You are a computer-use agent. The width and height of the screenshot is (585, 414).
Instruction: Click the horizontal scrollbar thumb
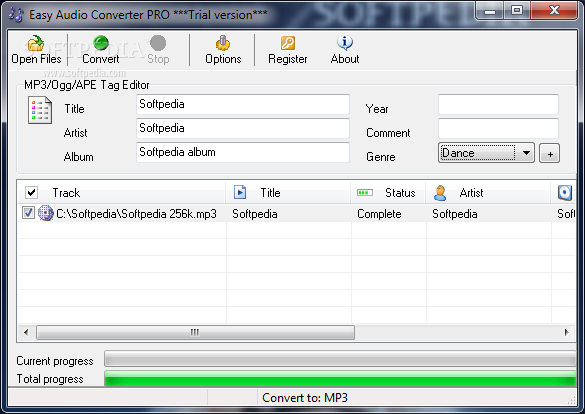tap(195, 332)
